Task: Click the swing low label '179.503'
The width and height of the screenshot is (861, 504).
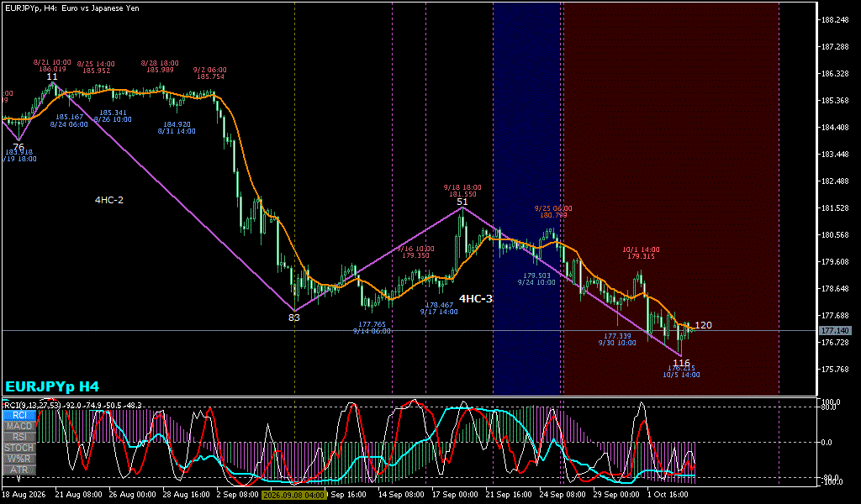Action: tap(536, 276)
